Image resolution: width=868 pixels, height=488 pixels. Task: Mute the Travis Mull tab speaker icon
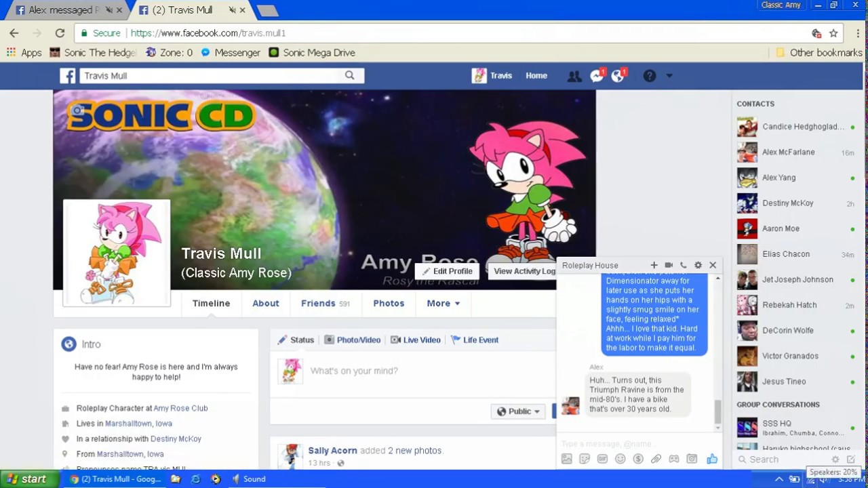pos(233,10)
